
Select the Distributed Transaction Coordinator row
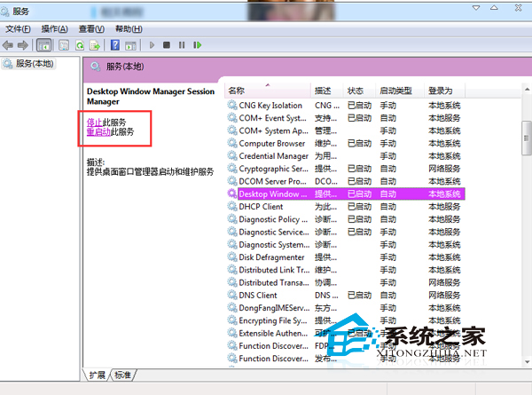point(346,282)
